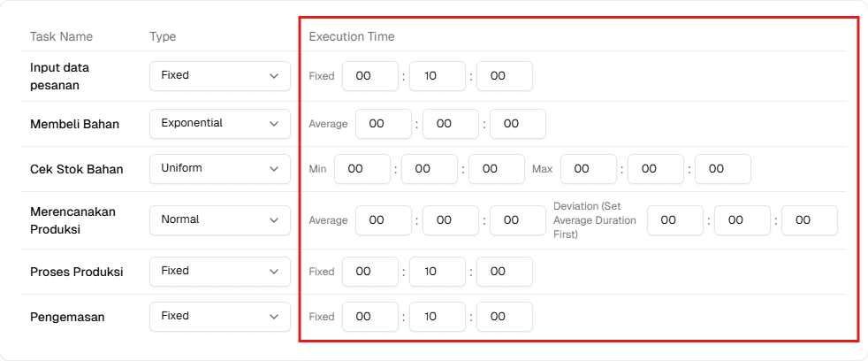Click the Execution Time column header
The width and height of the screenshot is (868, 361).
(352, 37)
